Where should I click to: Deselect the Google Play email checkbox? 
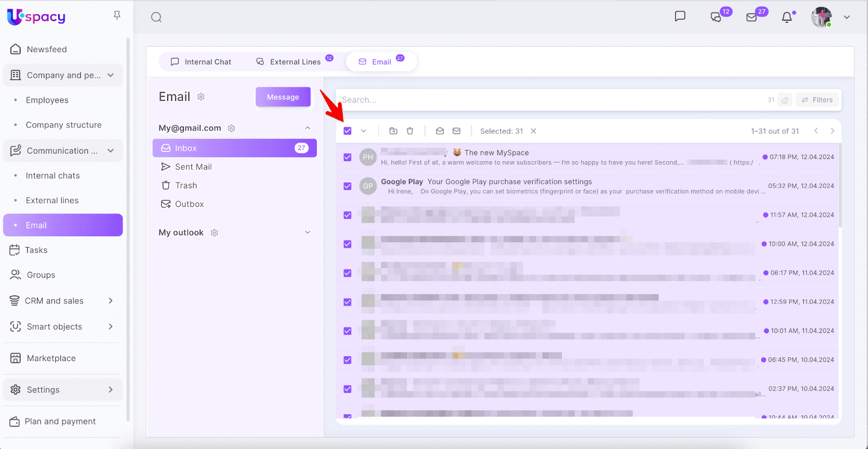click(x=348, y=186)
